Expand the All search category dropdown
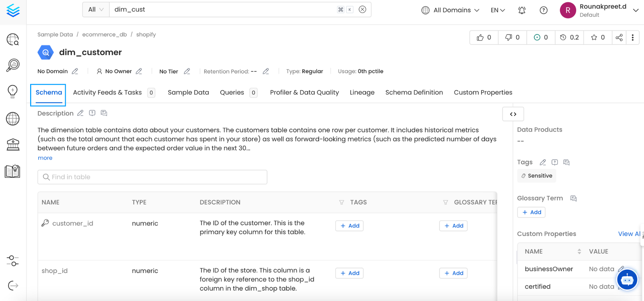The width and height of the screenshot is (644, 301). pos(96,10)
